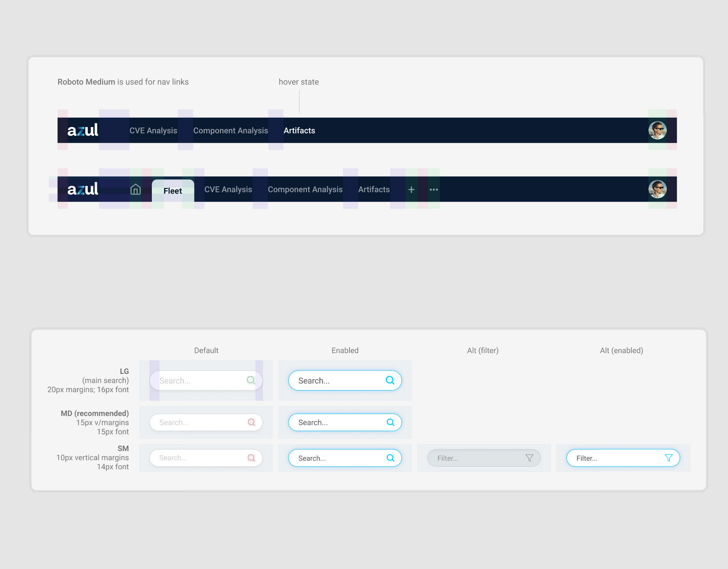Click the 'Enabled' column heading
Viewport: 728px width, 569px height.
click(345, 350)
